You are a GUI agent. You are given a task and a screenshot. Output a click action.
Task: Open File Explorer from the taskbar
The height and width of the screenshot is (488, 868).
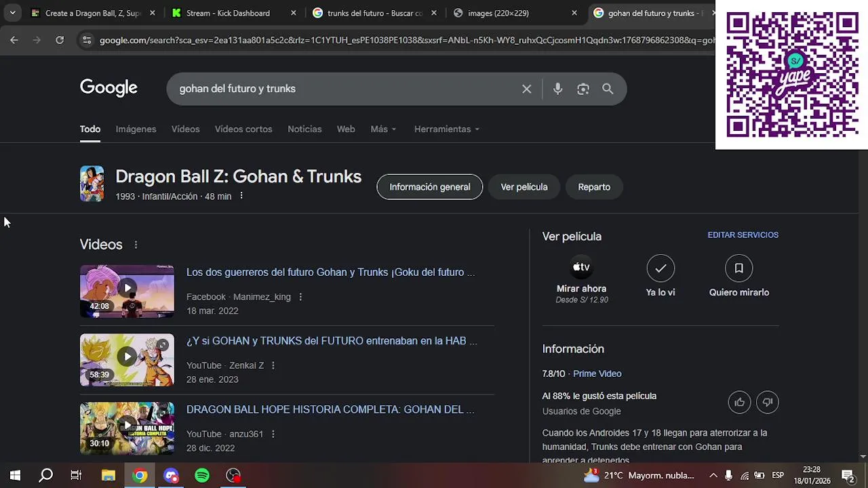tap(108, 476)
